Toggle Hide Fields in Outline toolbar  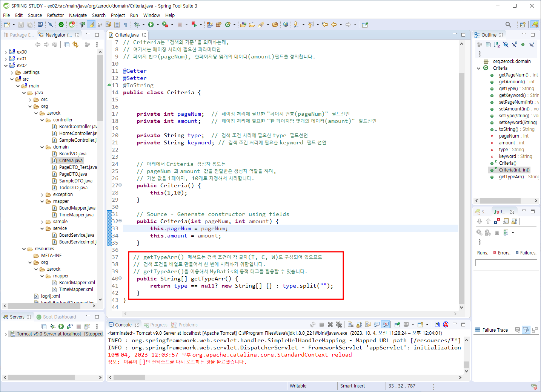point(506,44)
